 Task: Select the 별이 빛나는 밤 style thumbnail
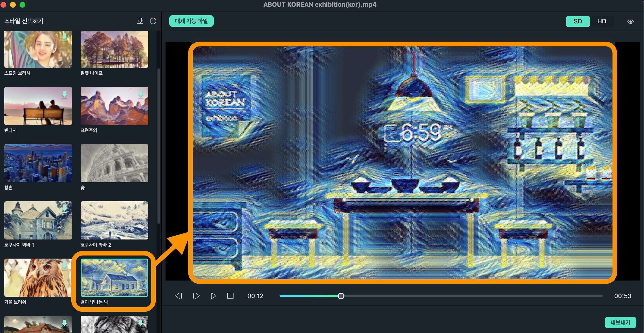click(114, 277)
